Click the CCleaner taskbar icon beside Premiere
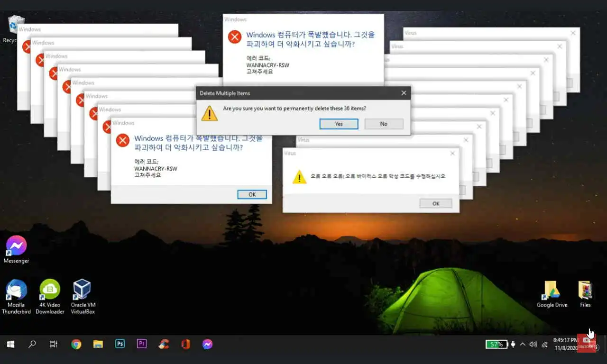Image resolution: width=607 pixels, height=364 pixels. tap(164, 344)
